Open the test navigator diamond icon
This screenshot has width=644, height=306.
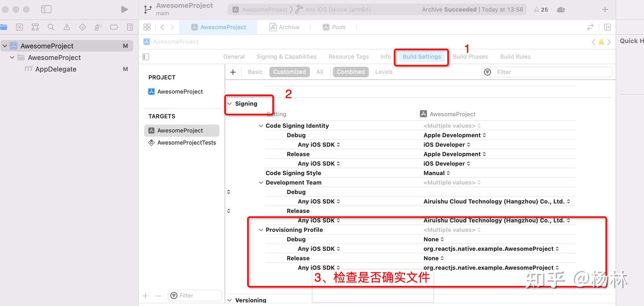(82, 27)
